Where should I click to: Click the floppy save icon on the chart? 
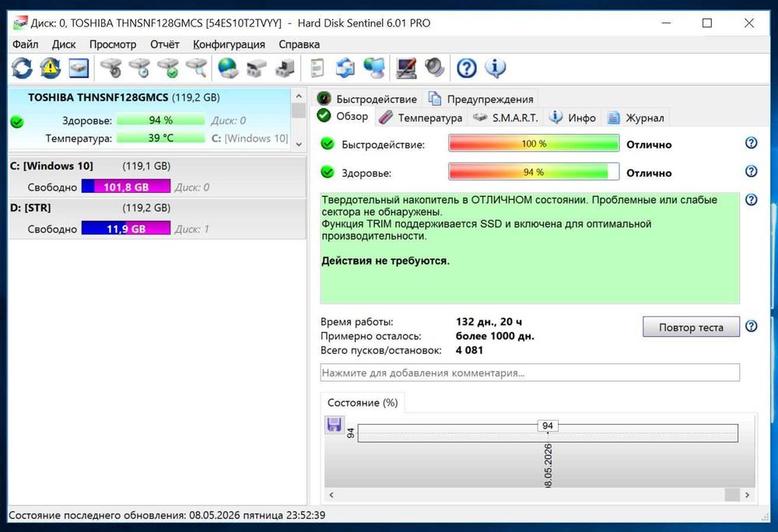coord(334,425)
